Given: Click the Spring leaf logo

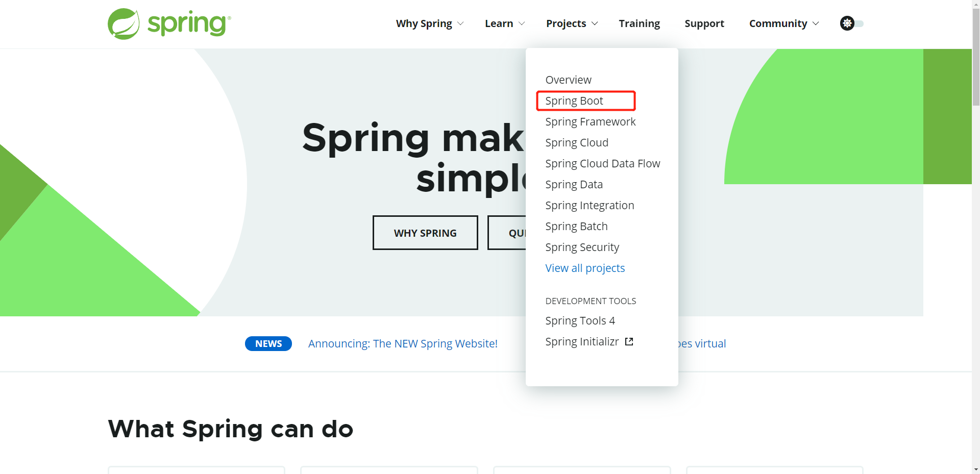Looking at the screenshot, I should click(x=124, y=24).
